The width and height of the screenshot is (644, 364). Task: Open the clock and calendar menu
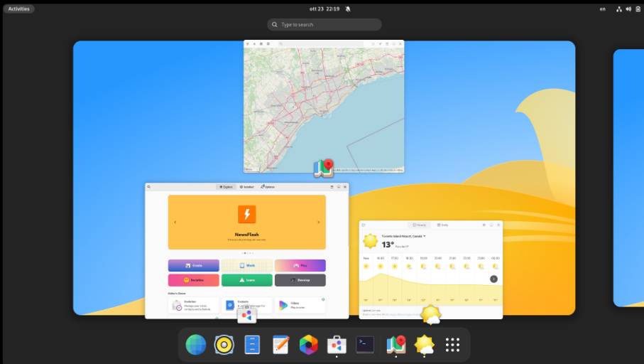[x=324, y=9]
